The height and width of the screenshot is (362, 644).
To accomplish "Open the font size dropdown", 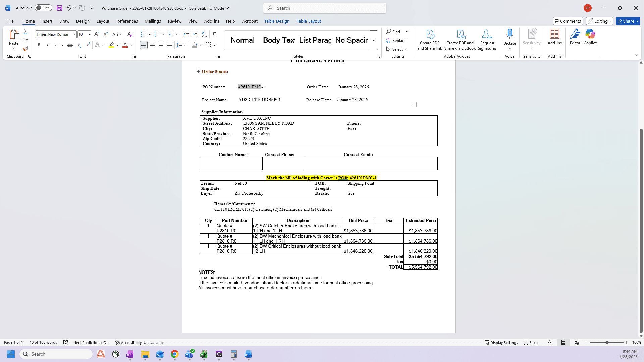I will (90, 34).
